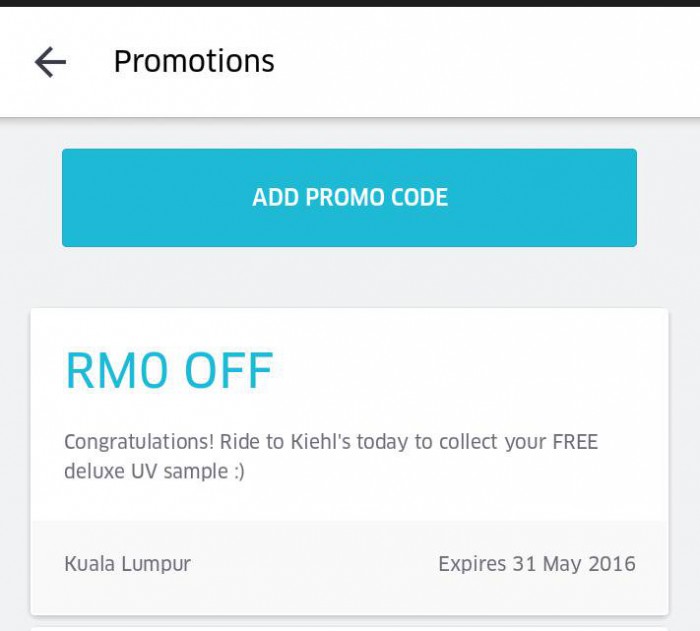Select the Kuala Lumpur location label
Image resolution: width=700 pixels, height=631 pixels.
coord(128,564)
